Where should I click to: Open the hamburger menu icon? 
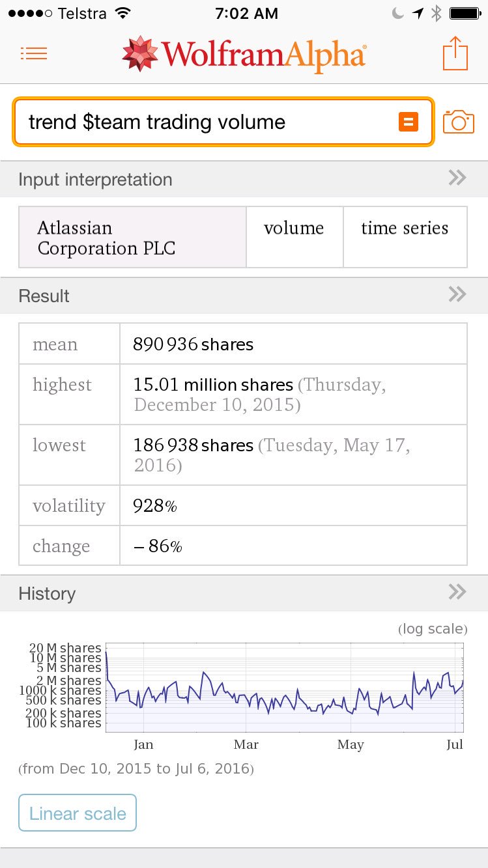coord(34,53)
